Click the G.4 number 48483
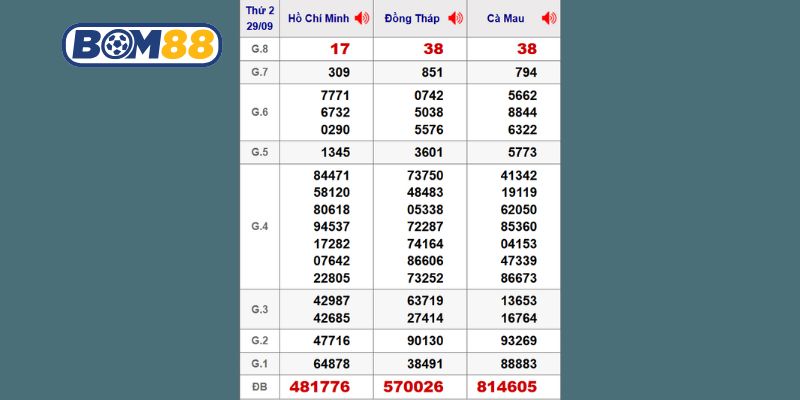The image size is (800, 400). (425, 192)
